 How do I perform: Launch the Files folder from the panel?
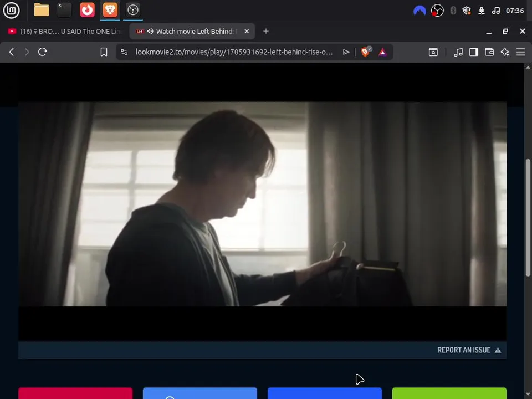(x=42, y=10)
